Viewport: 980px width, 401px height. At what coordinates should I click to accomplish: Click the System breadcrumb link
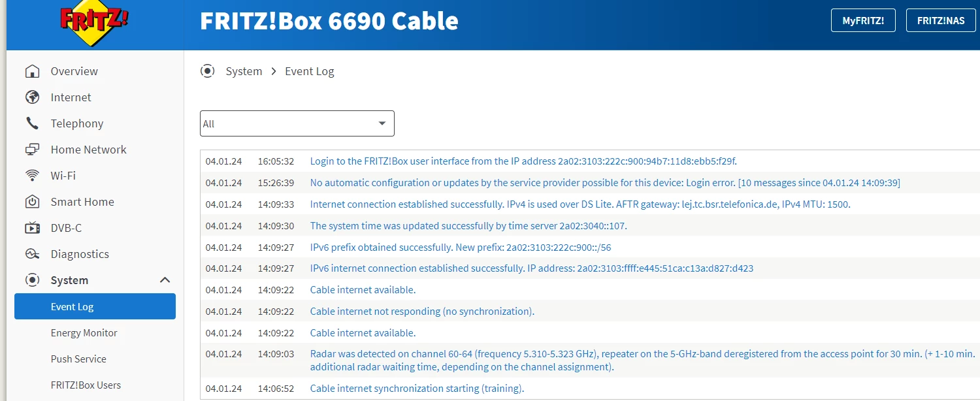(x=244, y=71)
